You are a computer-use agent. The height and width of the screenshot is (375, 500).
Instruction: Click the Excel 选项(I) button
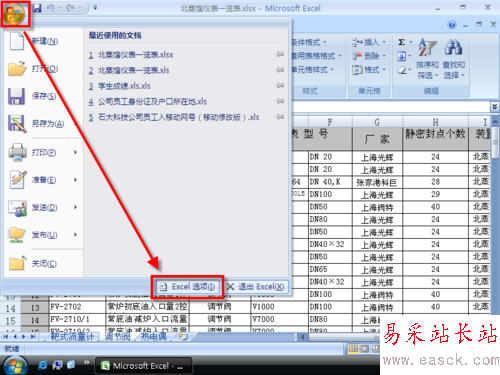[x=188, y=287]
